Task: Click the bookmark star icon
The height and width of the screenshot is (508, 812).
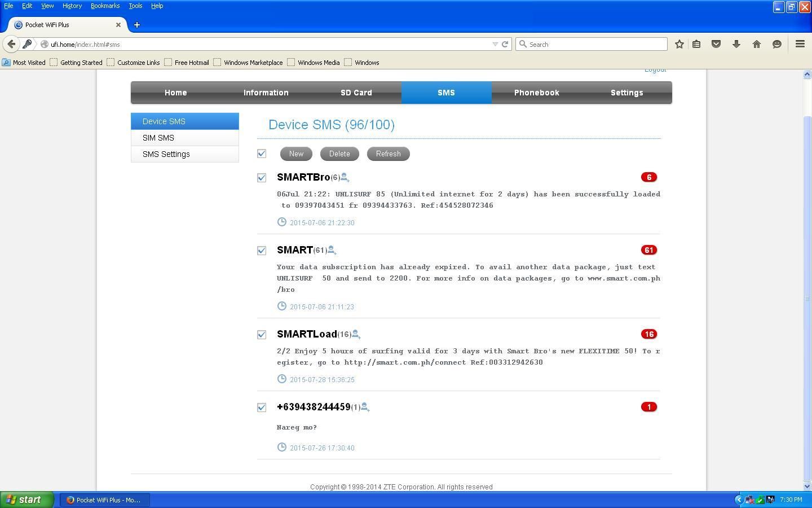Action: tap(679, 44)
